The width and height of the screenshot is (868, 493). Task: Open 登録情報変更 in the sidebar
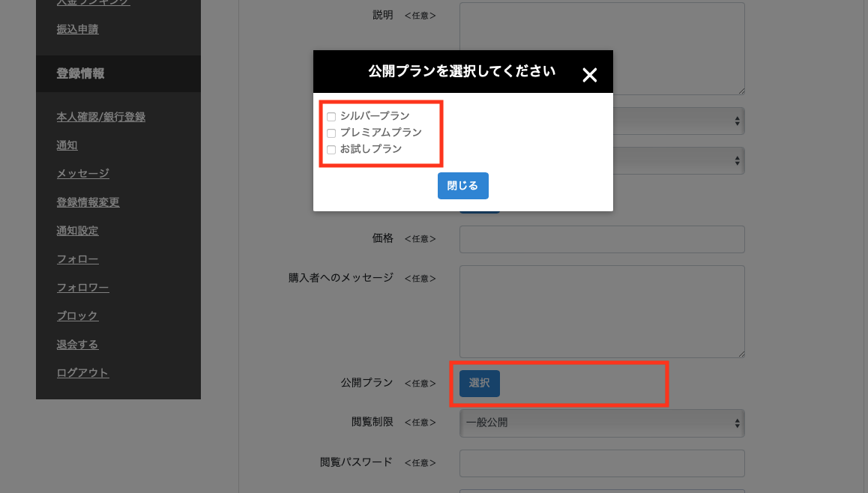[x=88, y=202]
